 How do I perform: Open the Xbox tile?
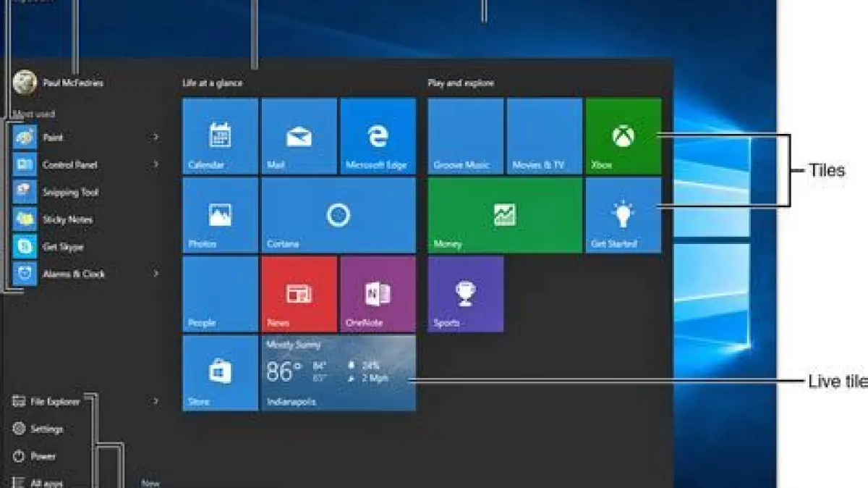coord(623,137)
